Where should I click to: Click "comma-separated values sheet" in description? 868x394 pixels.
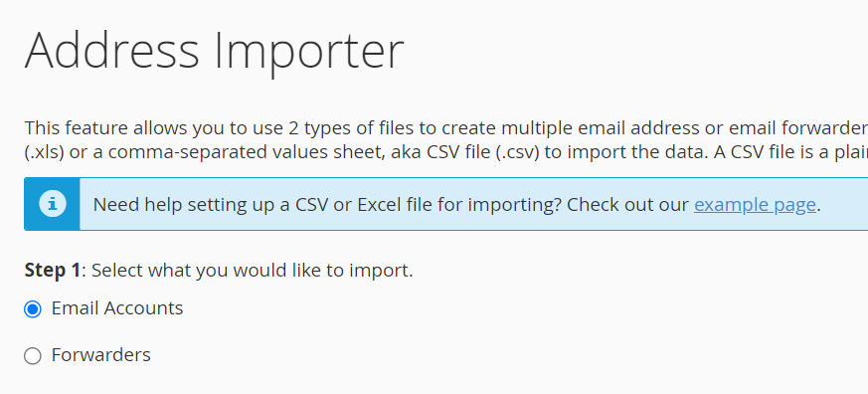click(247, 152)
